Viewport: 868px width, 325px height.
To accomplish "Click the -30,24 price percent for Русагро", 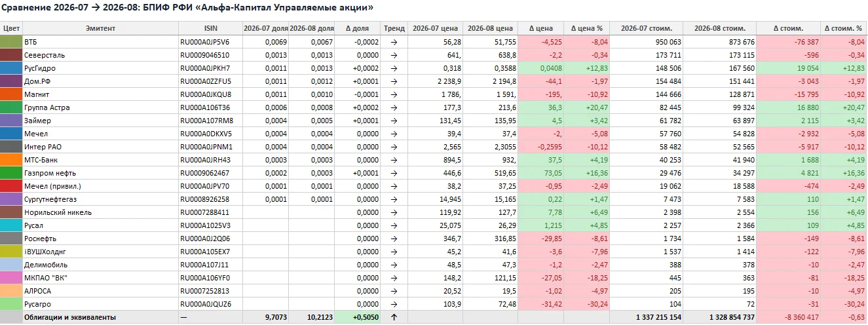I will point(586,304).
